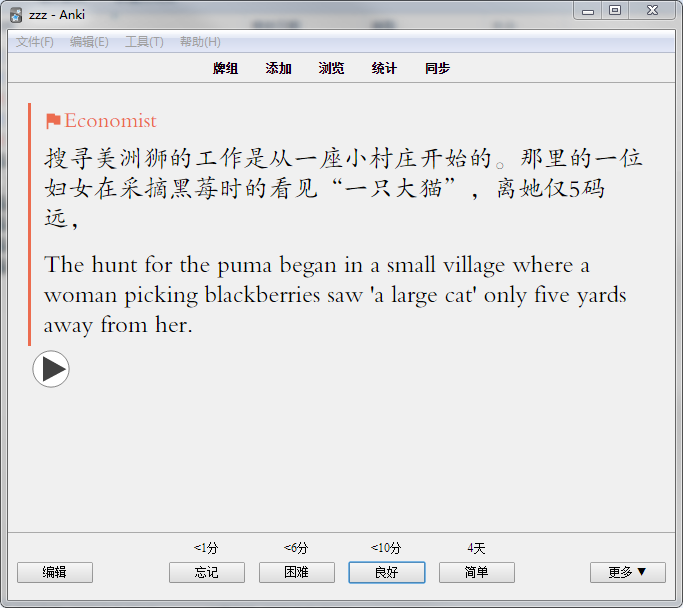The width and height of the screenshot is (683, 608).
Task: Click 同步 to sync
Action: [437, 68]
